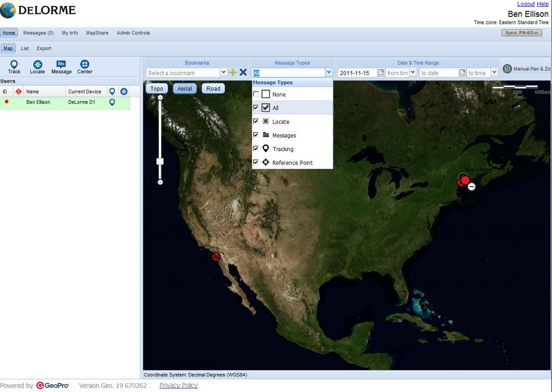This screenshot has width=552, height=392.
Task: Click the Sync PN-60w button
Action: tap(521, 33)
